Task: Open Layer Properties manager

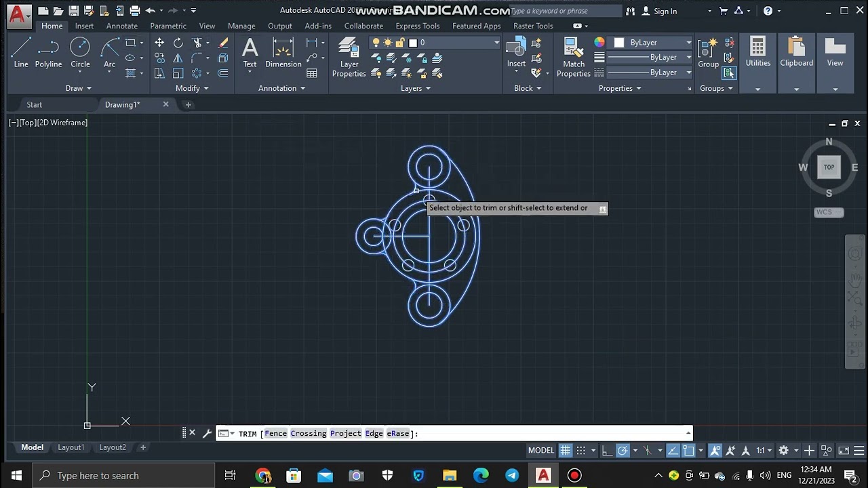Action: pos(349,58)
